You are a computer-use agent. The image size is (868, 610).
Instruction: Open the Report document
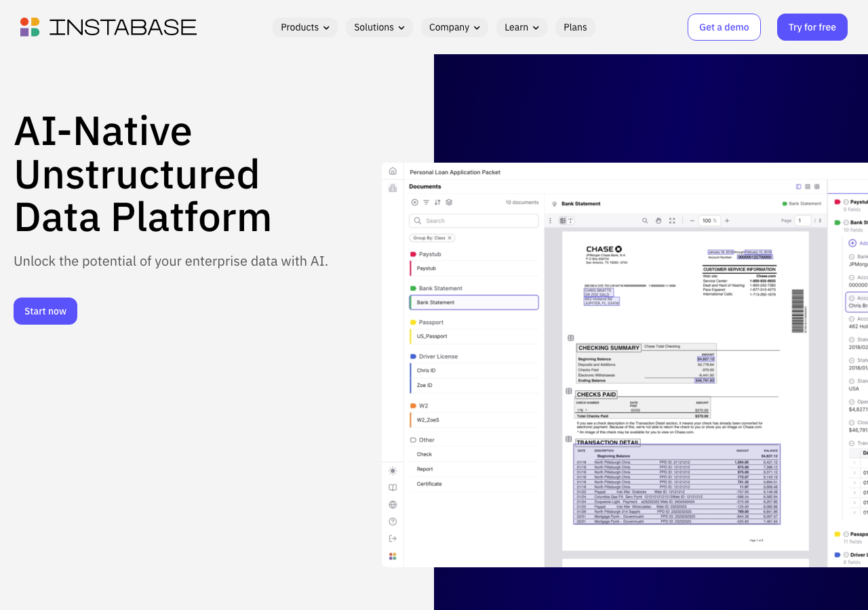[474, 469]
